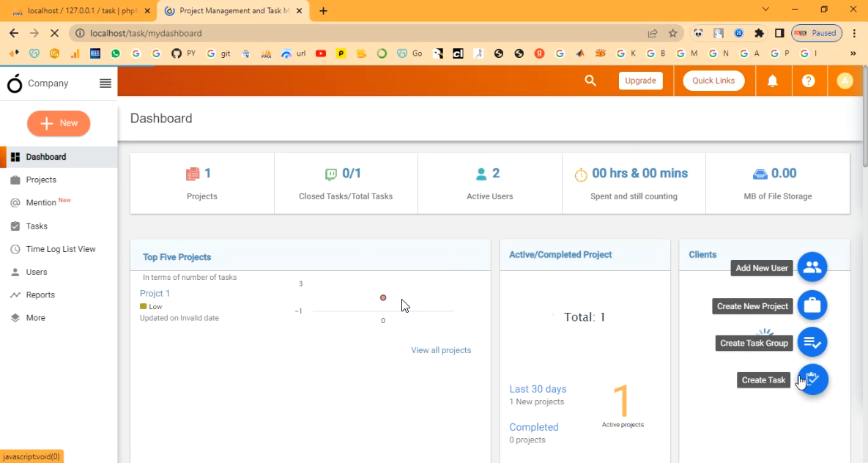Open the user avatar menu
This screenshot has height=463, width=868.
[x=845, y=81]
